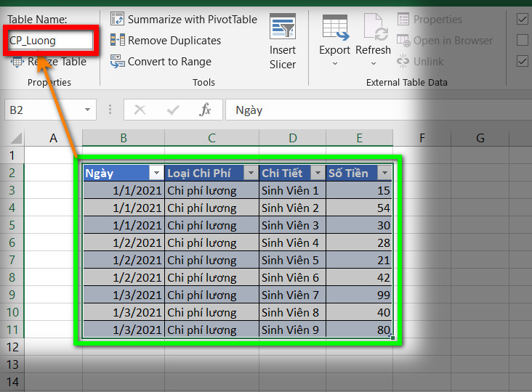Select column E header

tap(359, 138)
